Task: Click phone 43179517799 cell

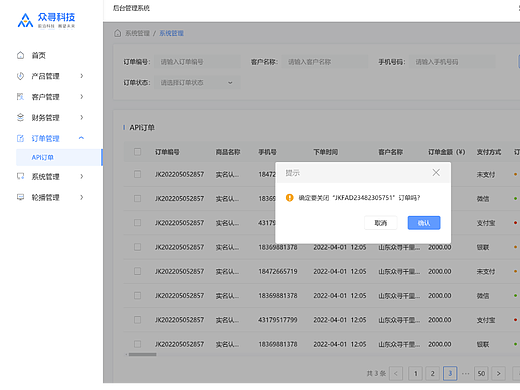Action: [x=278, y=320]
